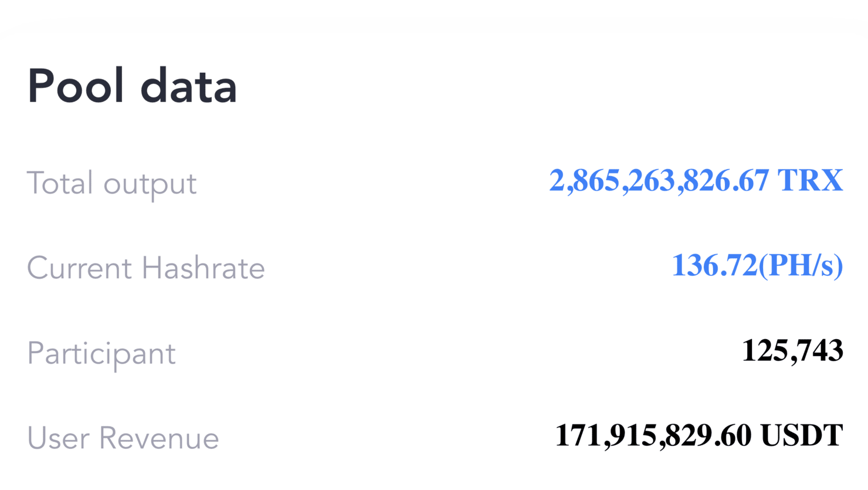
Task: Click the Pool data heading
Action: click(x=132, y=86)
